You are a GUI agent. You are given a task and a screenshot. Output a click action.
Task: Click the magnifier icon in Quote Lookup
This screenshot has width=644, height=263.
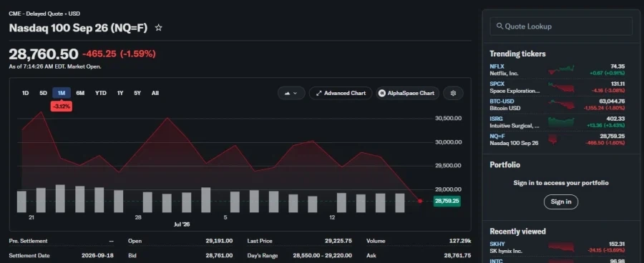click(x=499, y=26)
